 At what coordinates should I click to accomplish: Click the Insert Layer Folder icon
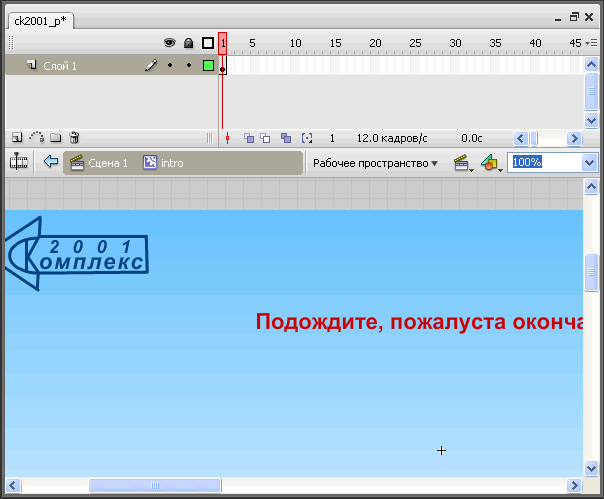coord(56,138)
